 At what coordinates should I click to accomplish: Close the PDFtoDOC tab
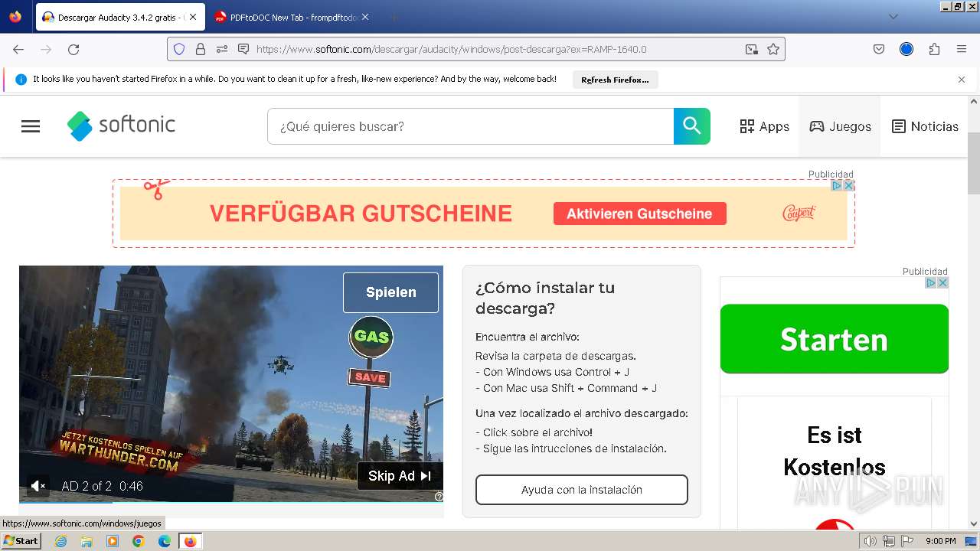coord(364,17)
